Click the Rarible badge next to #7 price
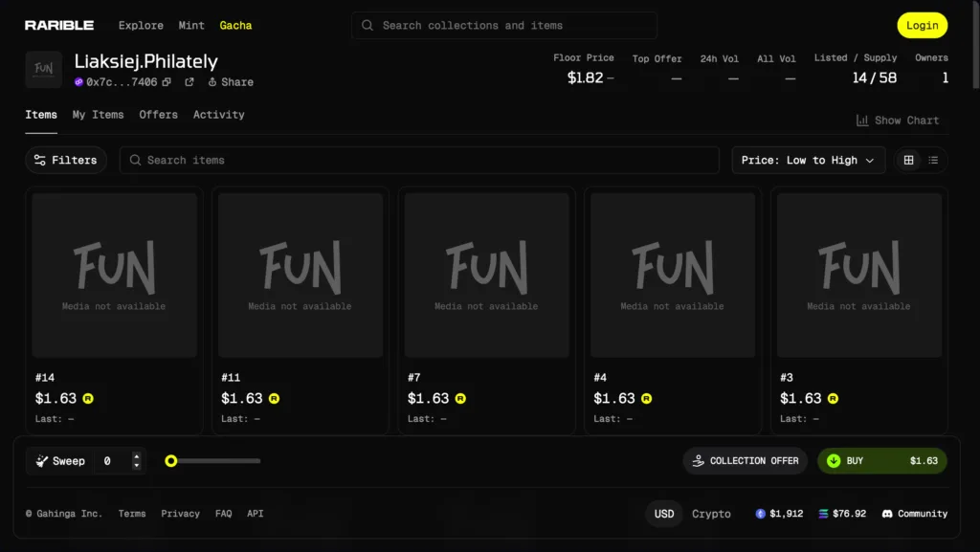This screenshot has width=980, height=552. (x=460, y=398)
